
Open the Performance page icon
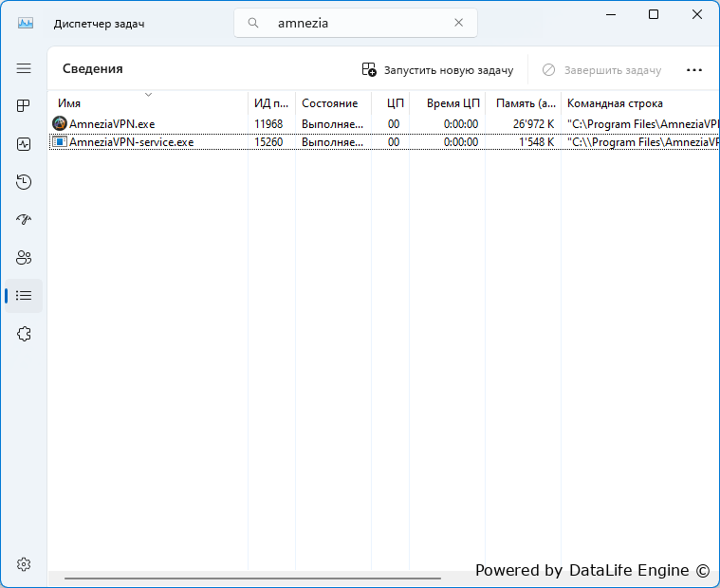click(x=24, y=144)
